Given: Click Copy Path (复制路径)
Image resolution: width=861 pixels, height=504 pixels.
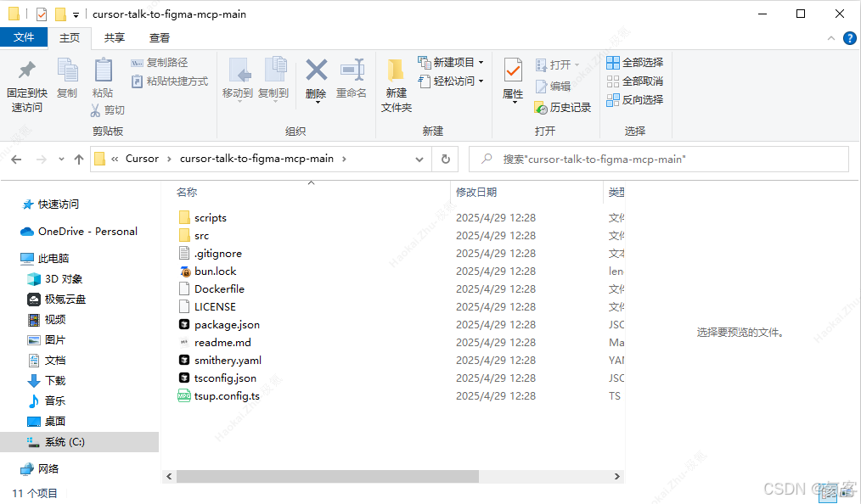Looking at the screenshot, I should (160, 63).
